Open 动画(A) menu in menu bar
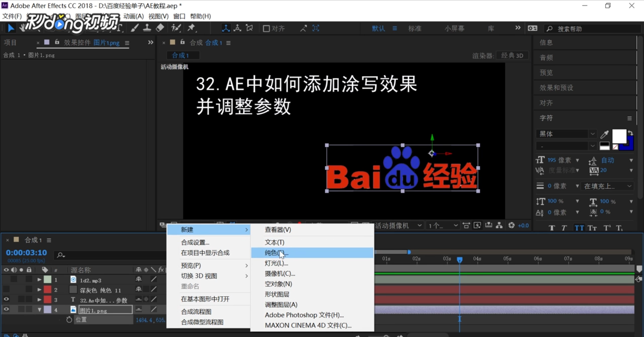Image resolution: width=644 pixels, height=337 pixels. 133,16
